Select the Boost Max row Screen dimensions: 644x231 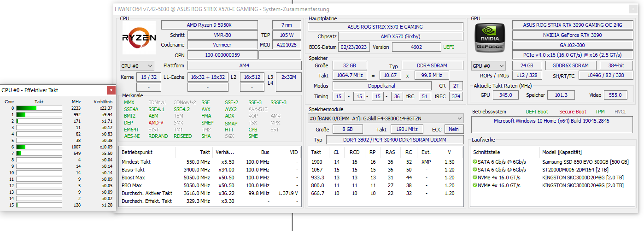[210, 178]
